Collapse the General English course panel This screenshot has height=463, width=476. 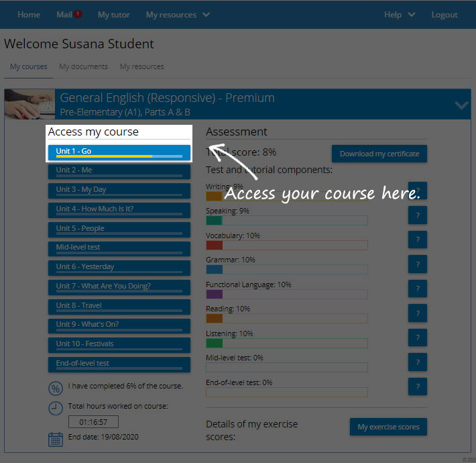[x=461, y=105]
